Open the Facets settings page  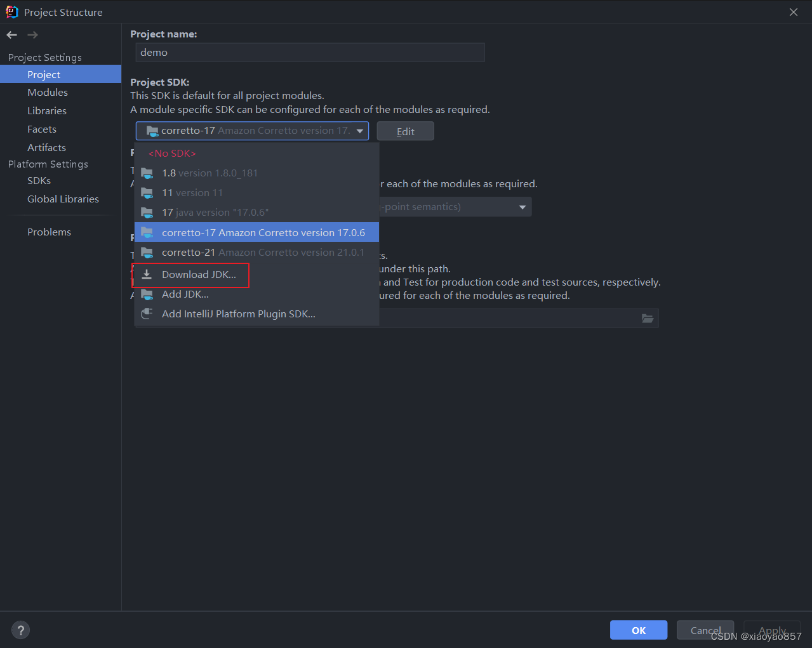coord(60,129)
